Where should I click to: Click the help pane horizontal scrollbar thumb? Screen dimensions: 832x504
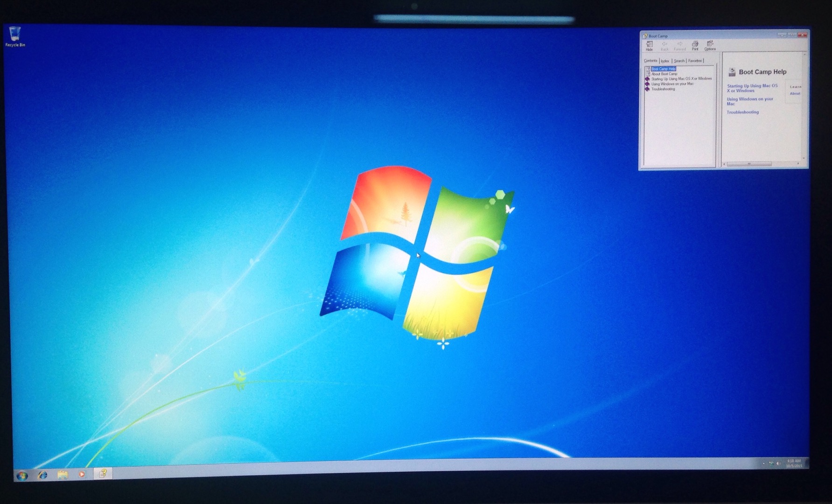click(x=749, y=164)
